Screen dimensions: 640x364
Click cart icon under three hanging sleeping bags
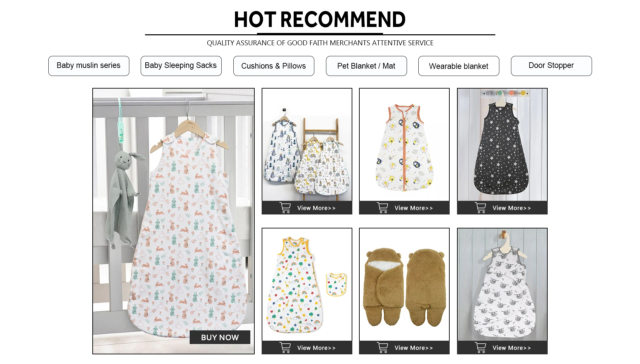pyautogui.click(x=285, y=208)
